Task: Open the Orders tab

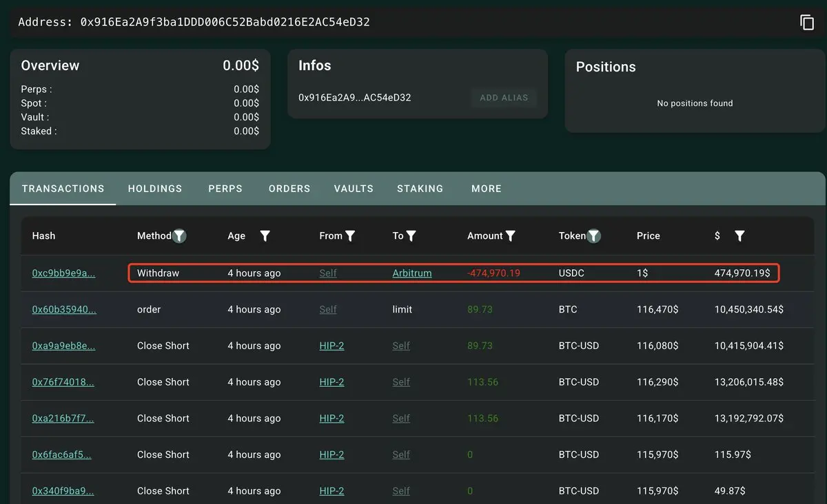Action: point(289,189)
